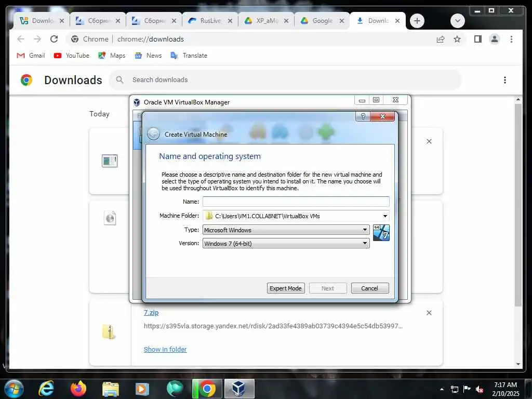Click Show in folder link
The width and height of the screenshot is (532, 399).
click(165, 349)
